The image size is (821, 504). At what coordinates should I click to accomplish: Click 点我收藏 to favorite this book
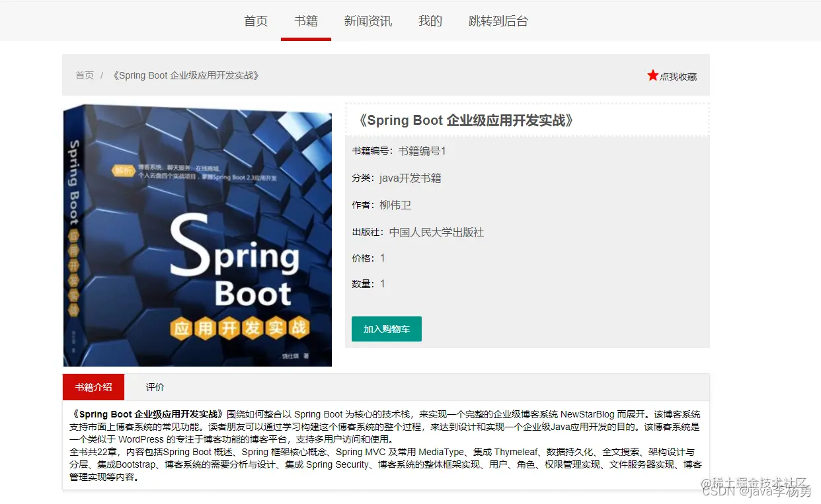[x=678, y=77]
